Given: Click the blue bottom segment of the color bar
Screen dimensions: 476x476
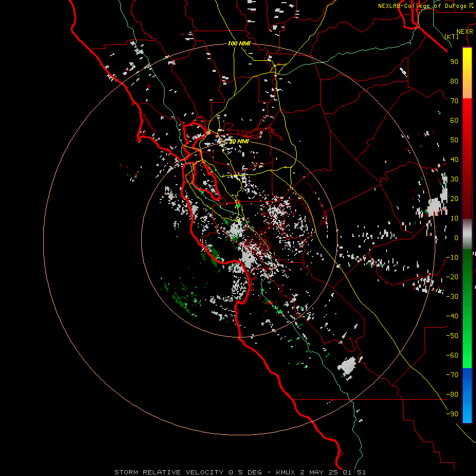Looking at the screenshot, I should point(467,395).
